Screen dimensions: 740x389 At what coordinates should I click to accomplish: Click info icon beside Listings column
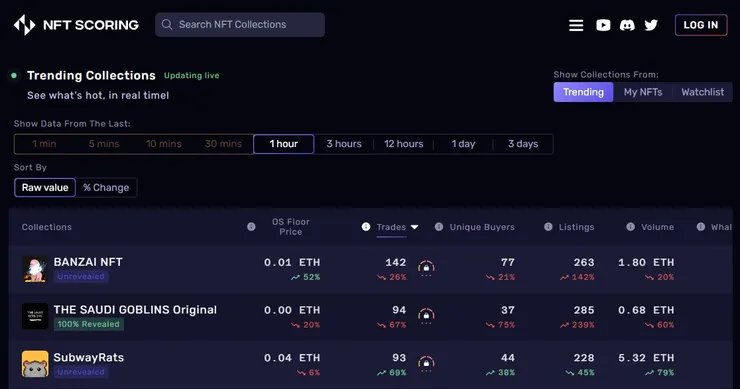tap(548, 227)
